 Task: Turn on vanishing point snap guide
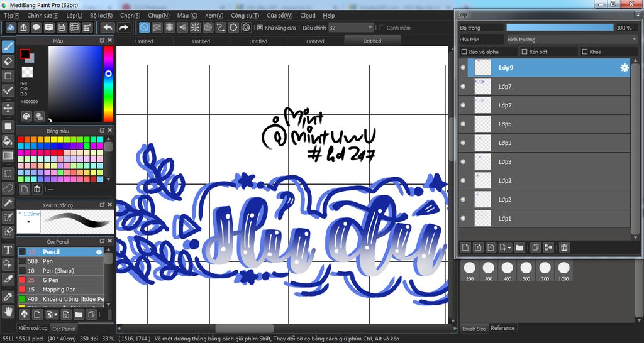click(x=182, y=28)
